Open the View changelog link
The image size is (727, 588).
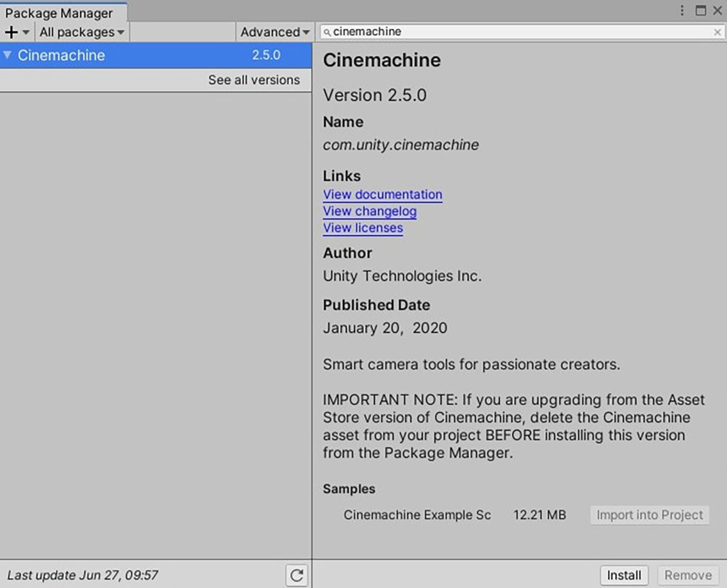[x=370, y=211]
